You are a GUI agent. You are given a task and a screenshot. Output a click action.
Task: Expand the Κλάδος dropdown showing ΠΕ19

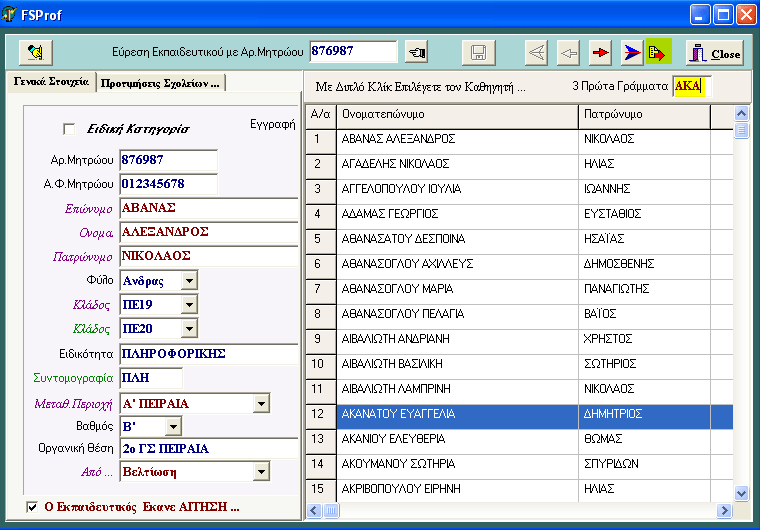tap(189, 304)
